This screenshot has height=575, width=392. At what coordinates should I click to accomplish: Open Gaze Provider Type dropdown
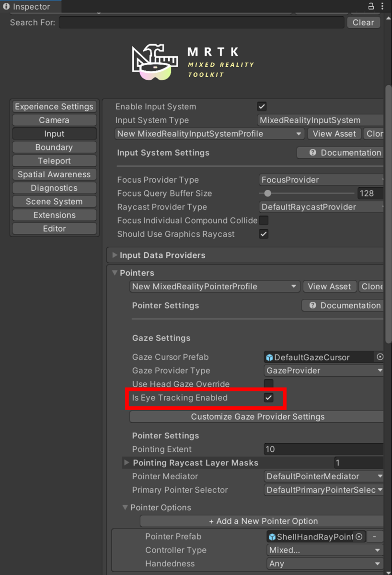pos(324,370)
